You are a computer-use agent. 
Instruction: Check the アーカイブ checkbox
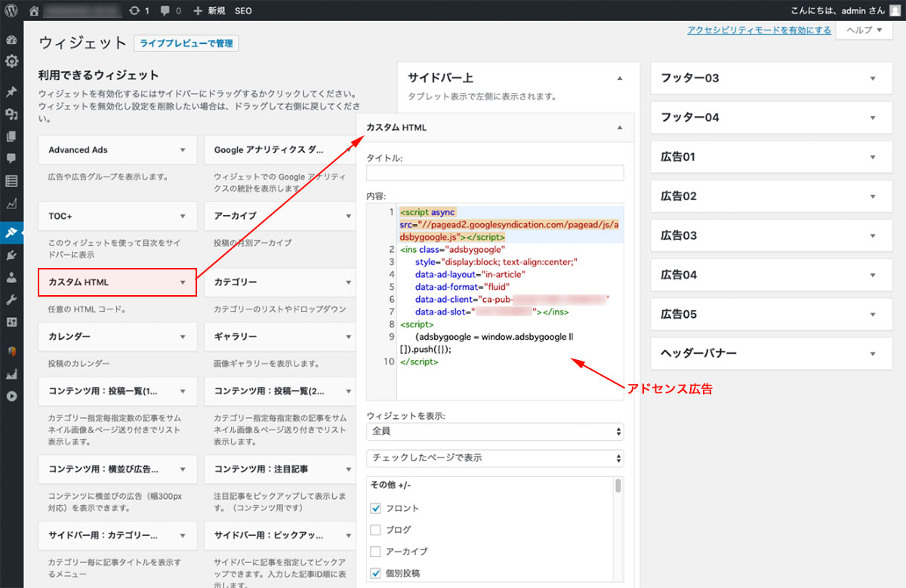coord(376,551)
